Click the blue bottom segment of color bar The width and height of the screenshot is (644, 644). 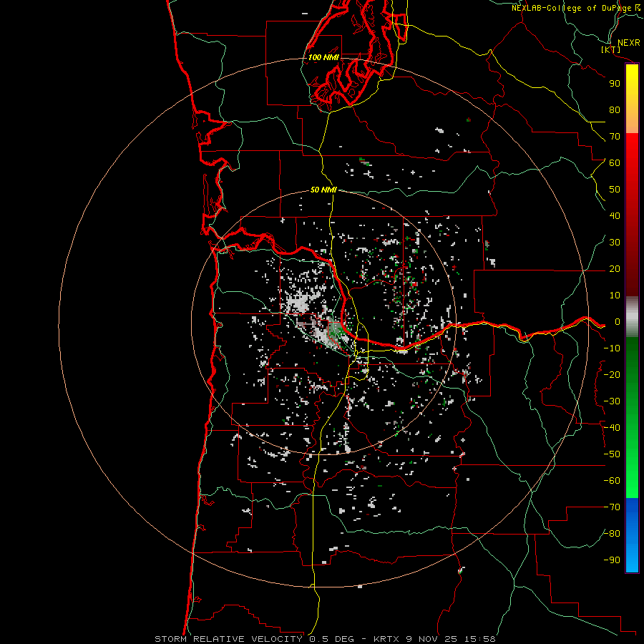point(632,535)
